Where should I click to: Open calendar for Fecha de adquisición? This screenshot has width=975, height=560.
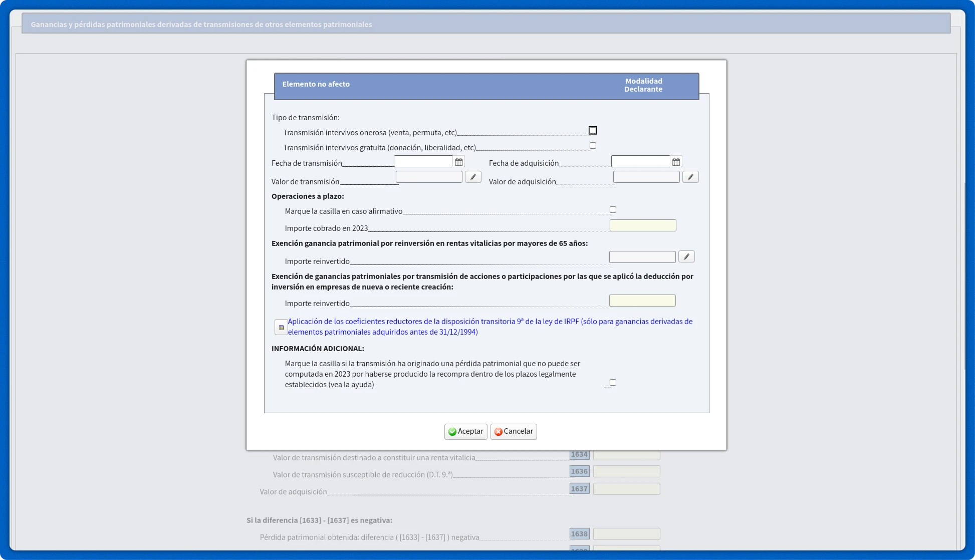click(676, 162)
